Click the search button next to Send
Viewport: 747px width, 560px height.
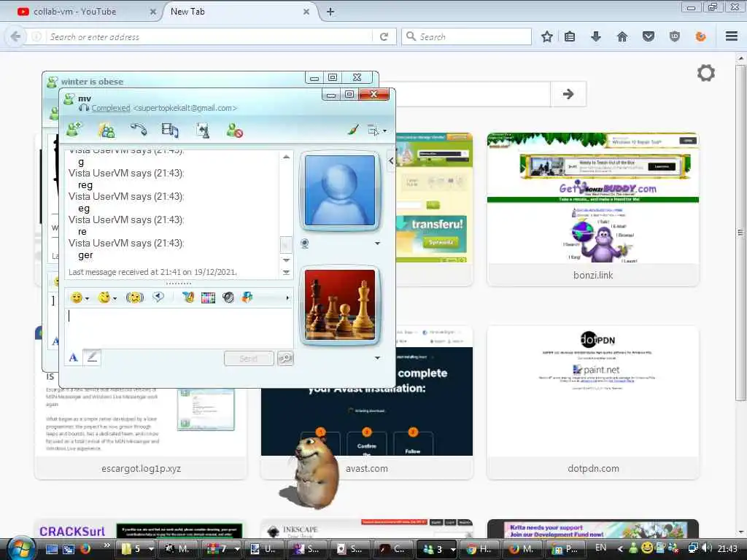coord(285,358)
